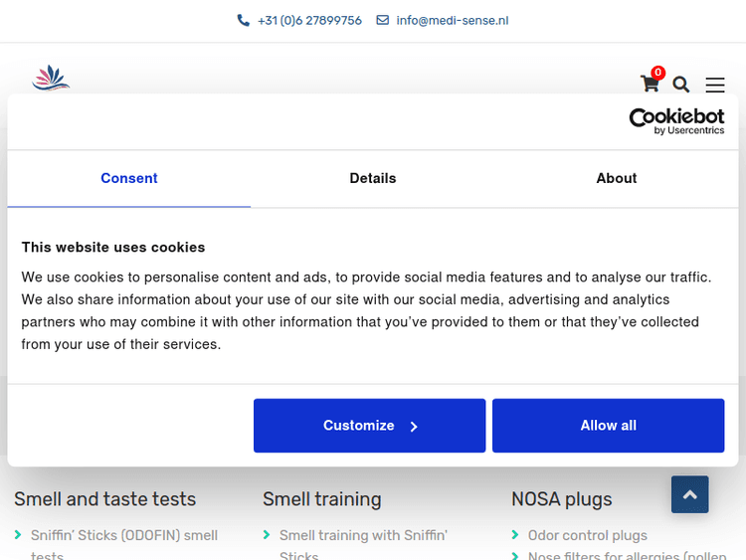This screenshot has width=746, height=560.
Task: Click the red cart count badge
Action: pyautogui.click(x=657, y=73)
